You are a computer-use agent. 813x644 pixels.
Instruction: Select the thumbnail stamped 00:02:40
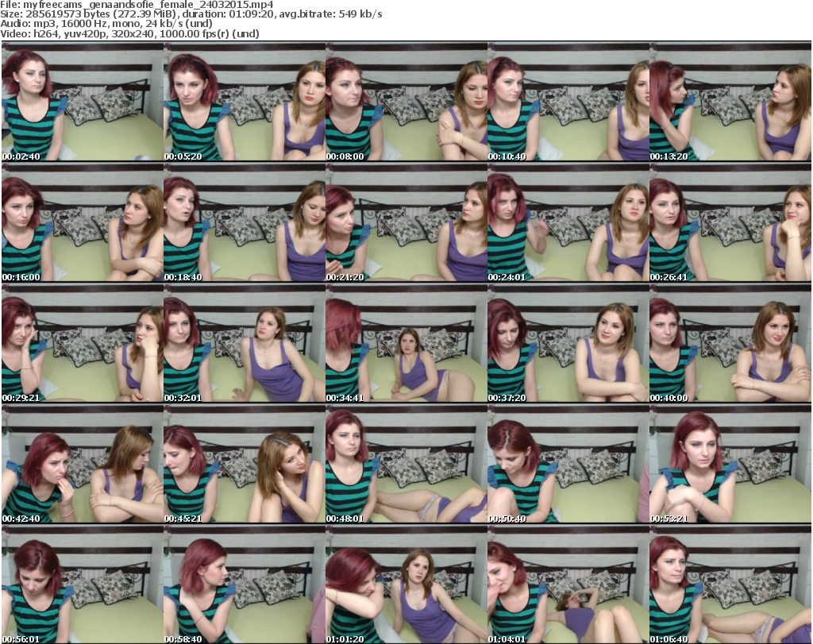(x=83, y=102)
